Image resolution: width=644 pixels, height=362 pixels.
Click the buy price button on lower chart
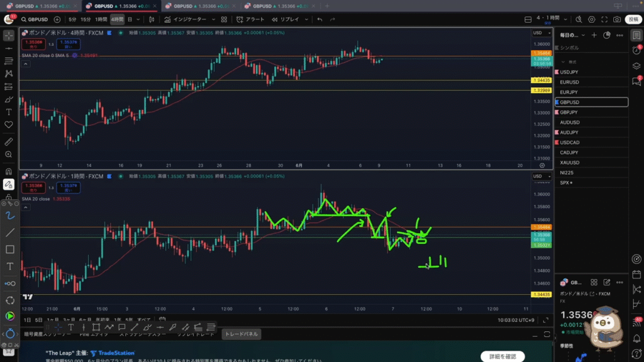(68, 187)
